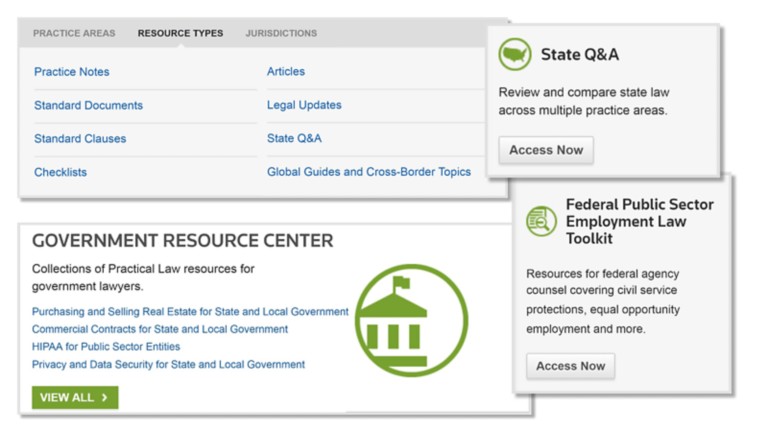The width and height of the screenshot is (768, 432).
Task: Click the green government building icon
Action: [411, 321]
